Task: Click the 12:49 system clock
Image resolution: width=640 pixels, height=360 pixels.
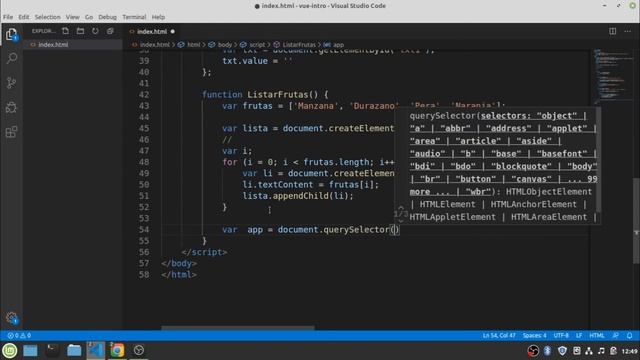Action: coord(629,351)
